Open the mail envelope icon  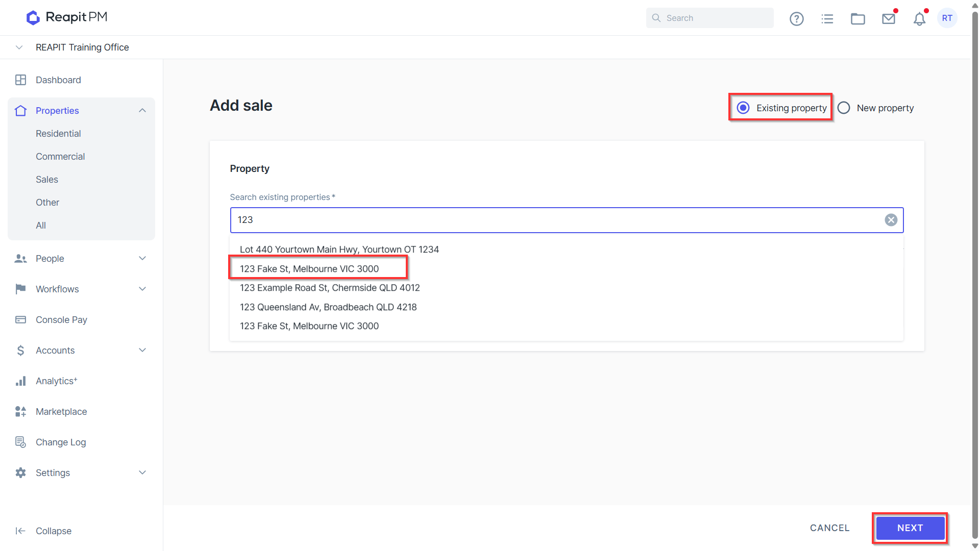point(889,19)
